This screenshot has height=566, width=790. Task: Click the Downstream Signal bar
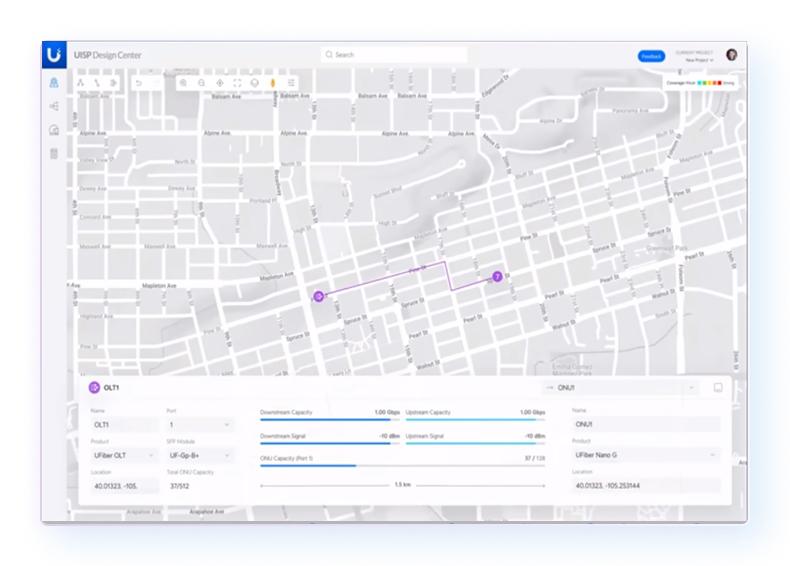(x=330, y=444)
